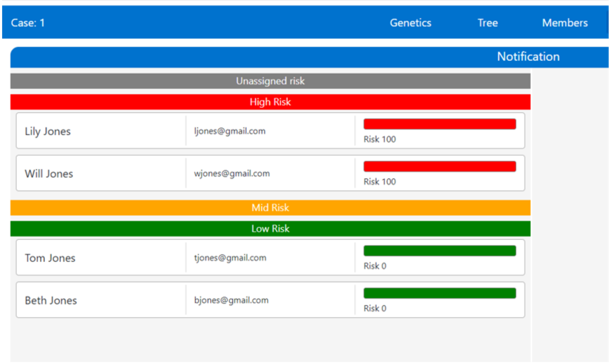Select the Beth Jones member name
Screen dimensions: 611x364
pyautogui.click(x=51, y=300)
